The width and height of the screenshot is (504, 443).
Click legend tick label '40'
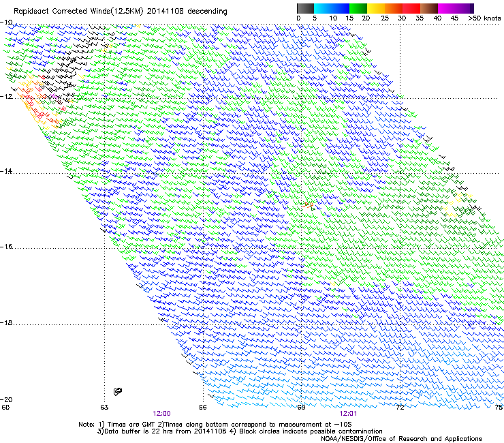point(437,18)
